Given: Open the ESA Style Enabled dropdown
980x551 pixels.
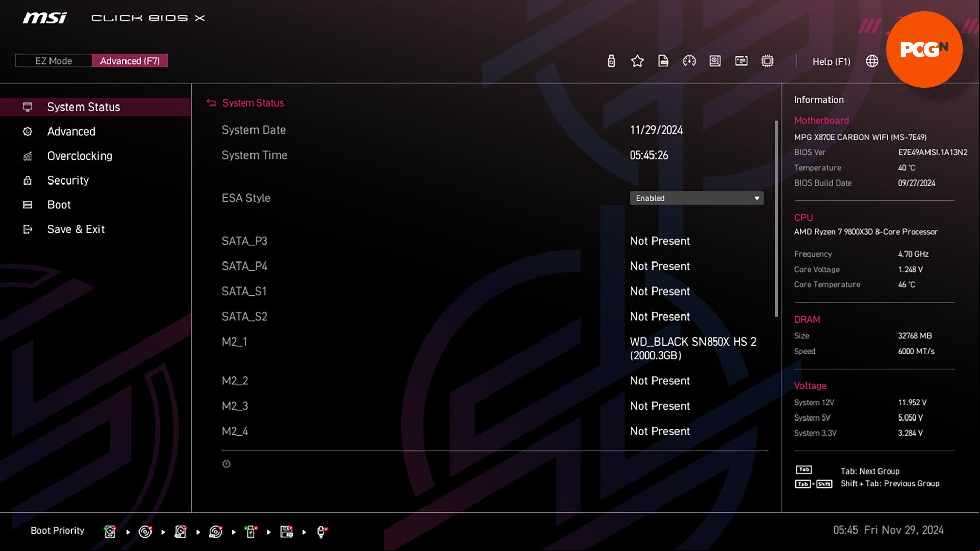Looking at the screenshot, I should coord(696,198).
